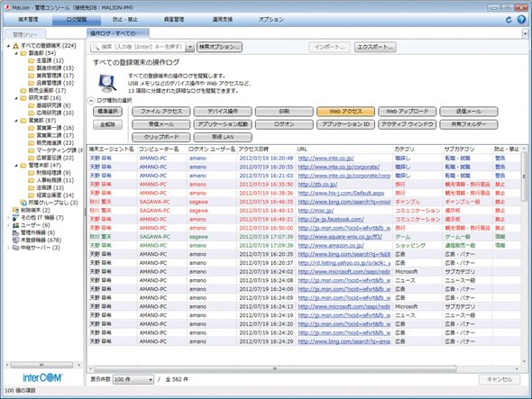Screen dimensions: 532x399
Task: Open the http://www.amazon.co.jp/ URL link
Action: click(x=331, y=245)
